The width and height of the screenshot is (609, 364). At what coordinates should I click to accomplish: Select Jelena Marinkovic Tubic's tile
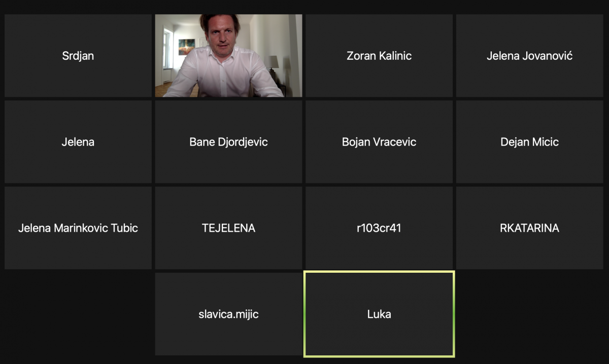(x=78, y=228)
